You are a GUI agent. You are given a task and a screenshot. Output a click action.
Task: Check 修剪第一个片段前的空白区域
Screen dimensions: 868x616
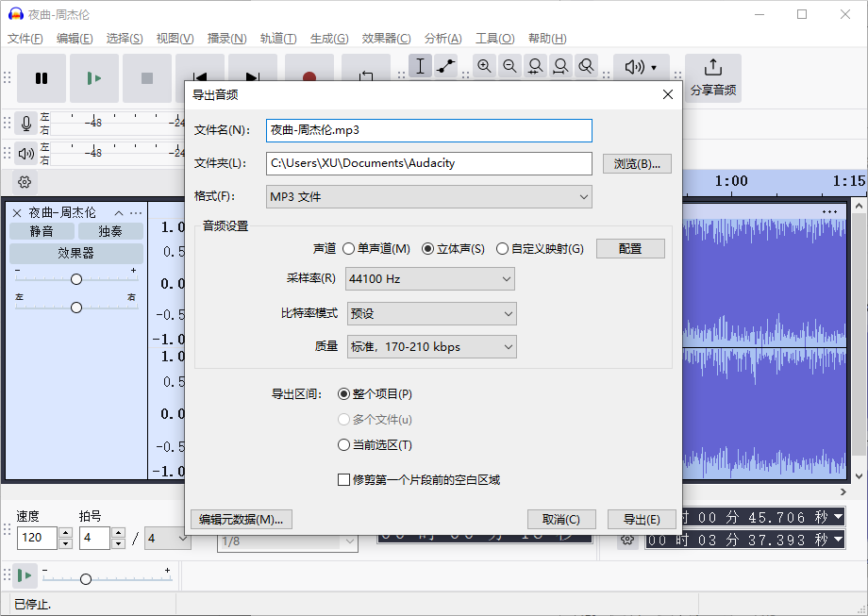(x=344, y=480)
